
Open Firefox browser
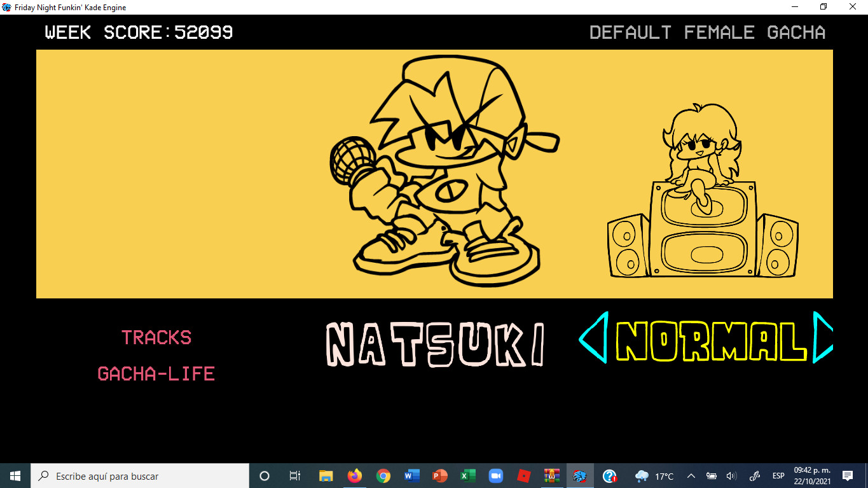click(354, 476)
